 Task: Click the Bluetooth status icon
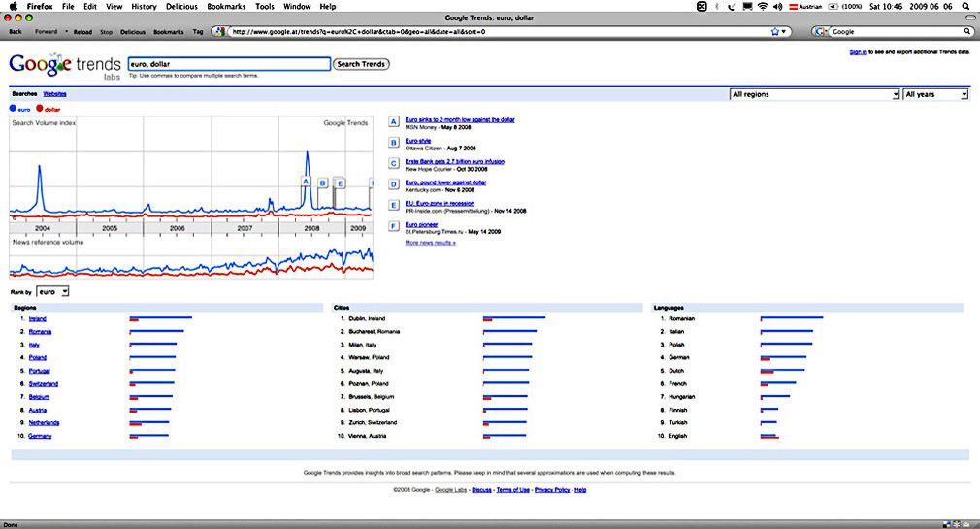717,6
